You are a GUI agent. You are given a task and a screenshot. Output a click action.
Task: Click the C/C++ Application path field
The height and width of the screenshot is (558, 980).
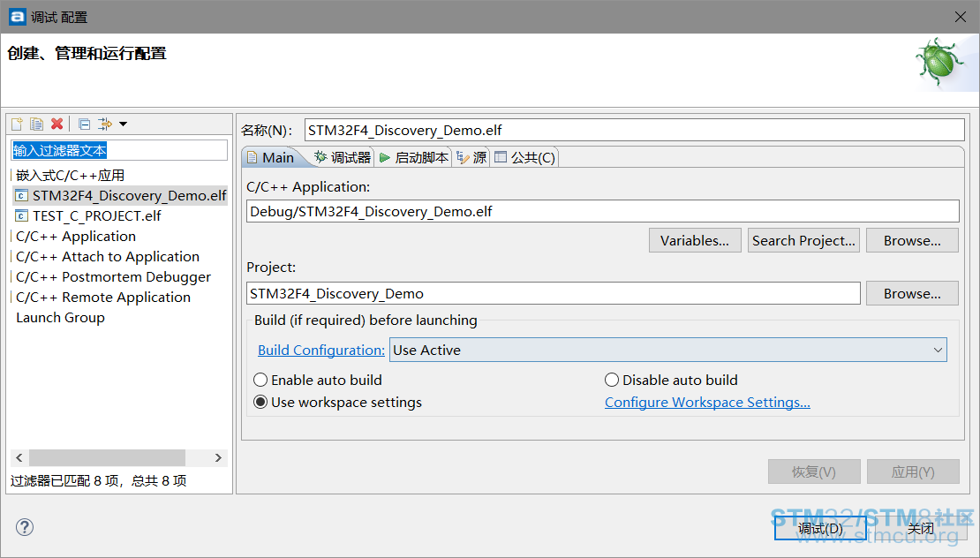[x=602, y=211]
